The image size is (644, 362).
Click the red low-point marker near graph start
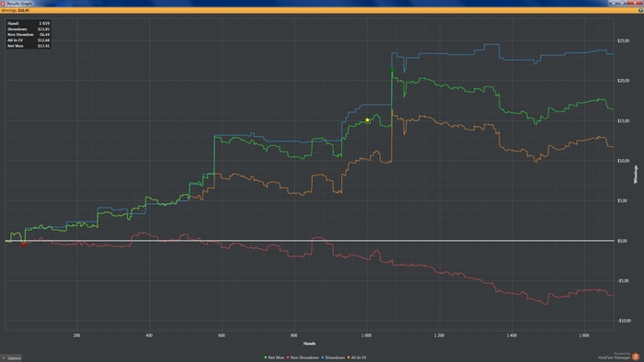point(23,244)
